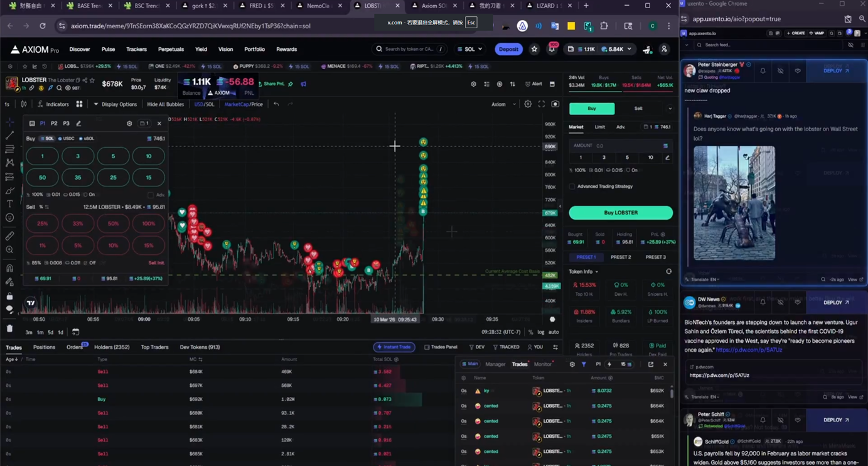Refresh the Token Info section
This screenshot has height=466, width=868.
pyautogui.click(x=668, y=272)
